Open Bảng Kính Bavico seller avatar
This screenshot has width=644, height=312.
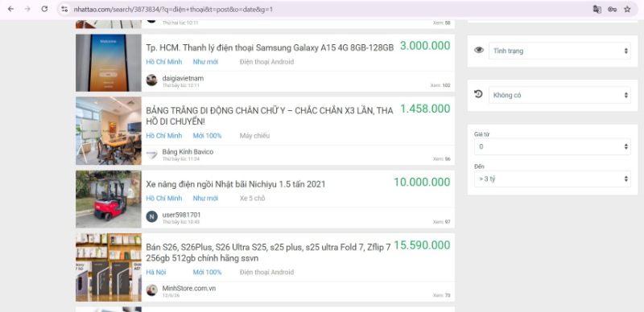point(151,154)
